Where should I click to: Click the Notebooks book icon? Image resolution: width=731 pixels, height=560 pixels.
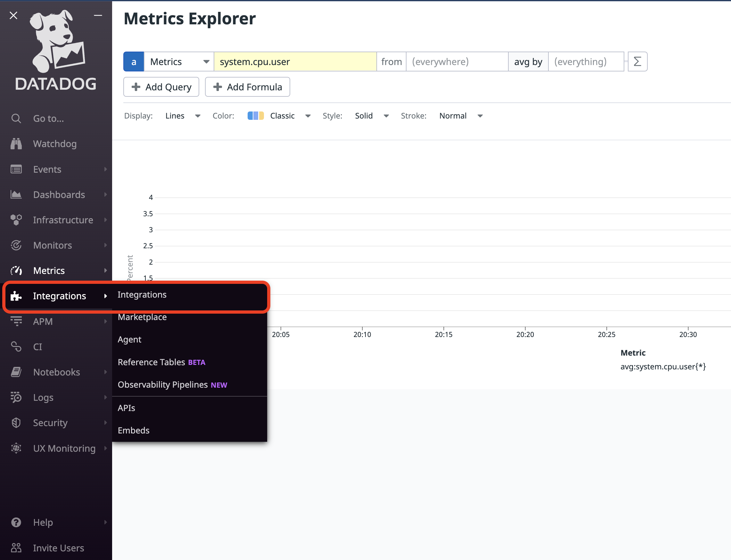(16, 372)
